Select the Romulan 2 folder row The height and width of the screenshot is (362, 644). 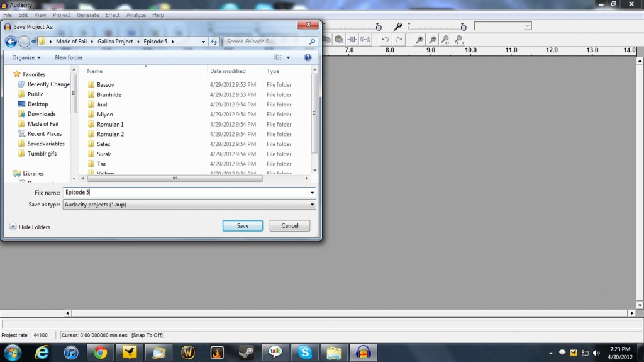click(x=189, y=134)
